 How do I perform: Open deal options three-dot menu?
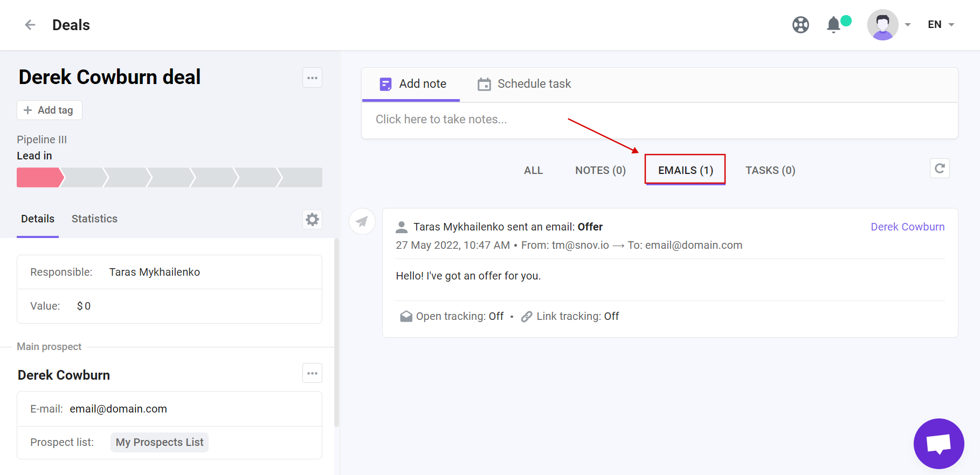coord(312,78)
